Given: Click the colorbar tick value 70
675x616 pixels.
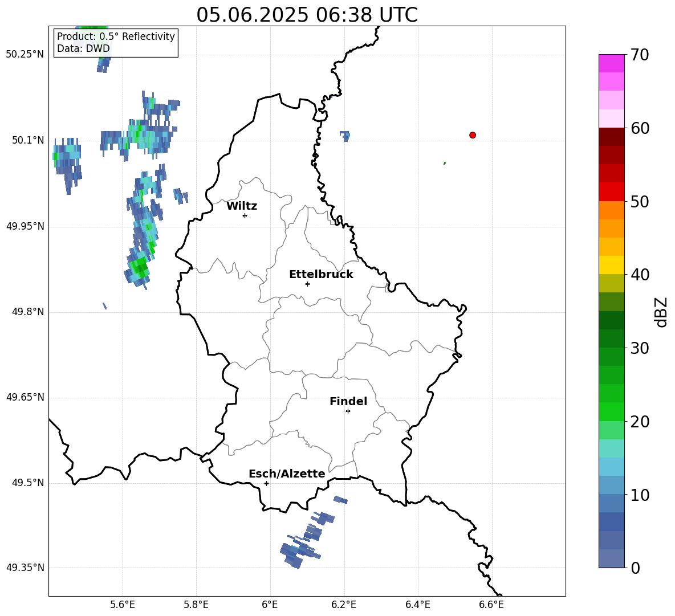Looking at the screenshot, I should click(640, 55).
